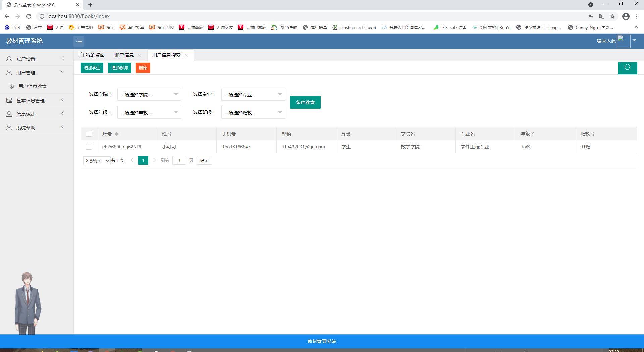Click the page number input field

(179, 160)
